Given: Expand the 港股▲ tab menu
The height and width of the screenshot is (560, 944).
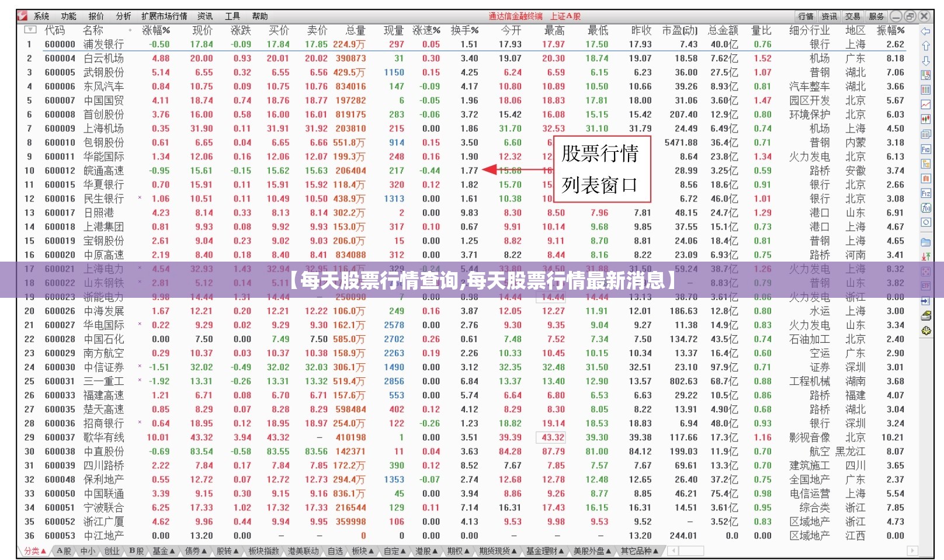Looking at the screenshot, I should [426, 551].
